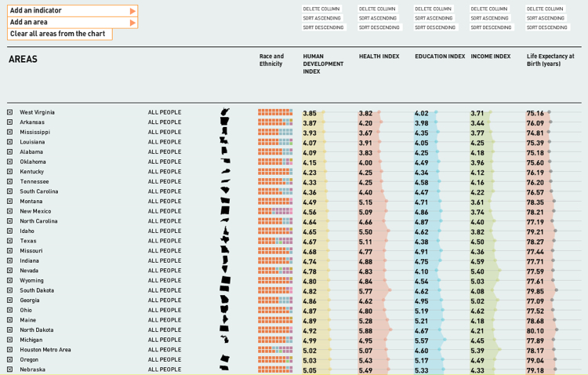Image resolution: width=588 pixels, height=375 pixels.
Task: Remove Arkansas using its X checkbox
Action: [10, 122]
